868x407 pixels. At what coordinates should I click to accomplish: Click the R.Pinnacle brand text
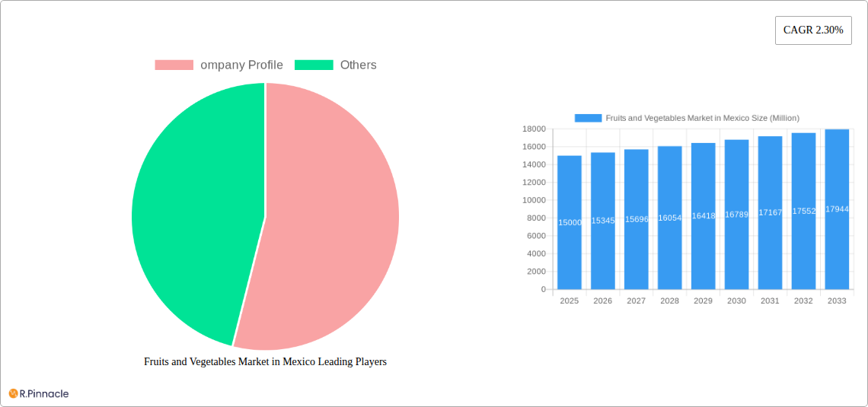pyautogui.click(x=44, y=394)
